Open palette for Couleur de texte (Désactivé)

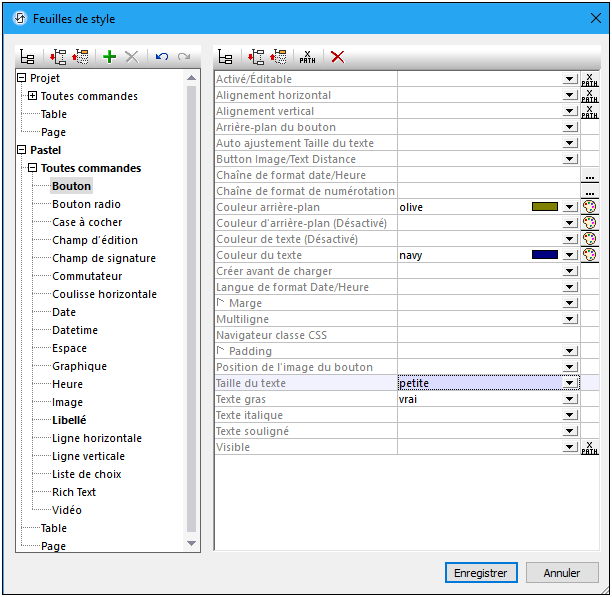click(590, 239)
